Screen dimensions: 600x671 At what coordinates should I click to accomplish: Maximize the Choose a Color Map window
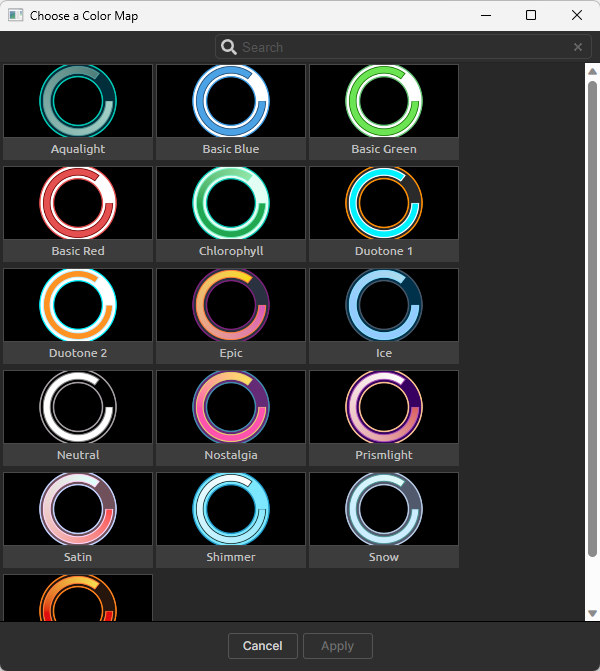531,15
